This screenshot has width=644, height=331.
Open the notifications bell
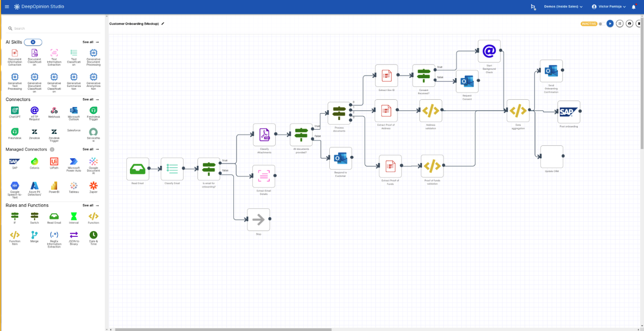pos(633,7)
